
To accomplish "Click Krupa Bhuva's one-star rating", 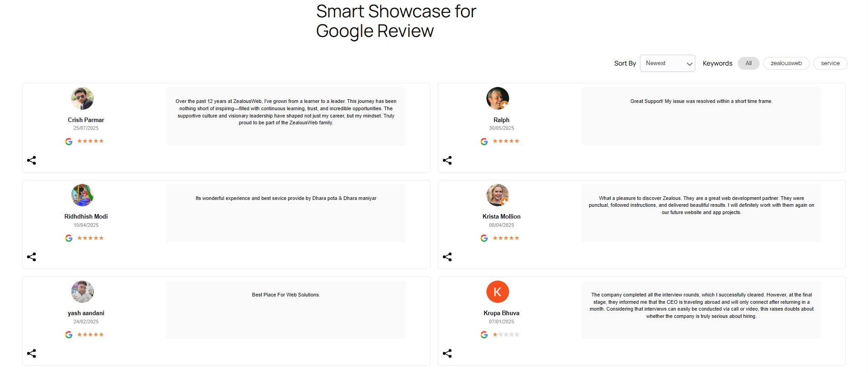I will [506, 335].
